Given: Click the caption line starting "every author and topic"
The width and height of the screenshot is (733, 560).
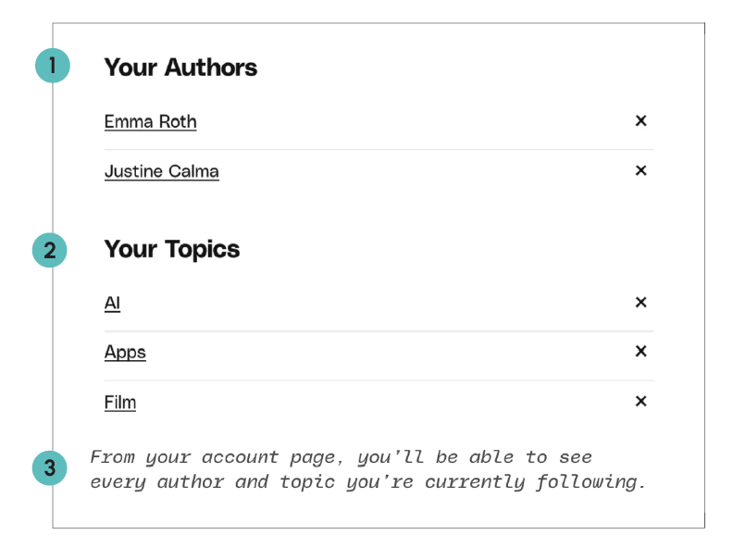Looking at the screenshot, I should 367,482.
